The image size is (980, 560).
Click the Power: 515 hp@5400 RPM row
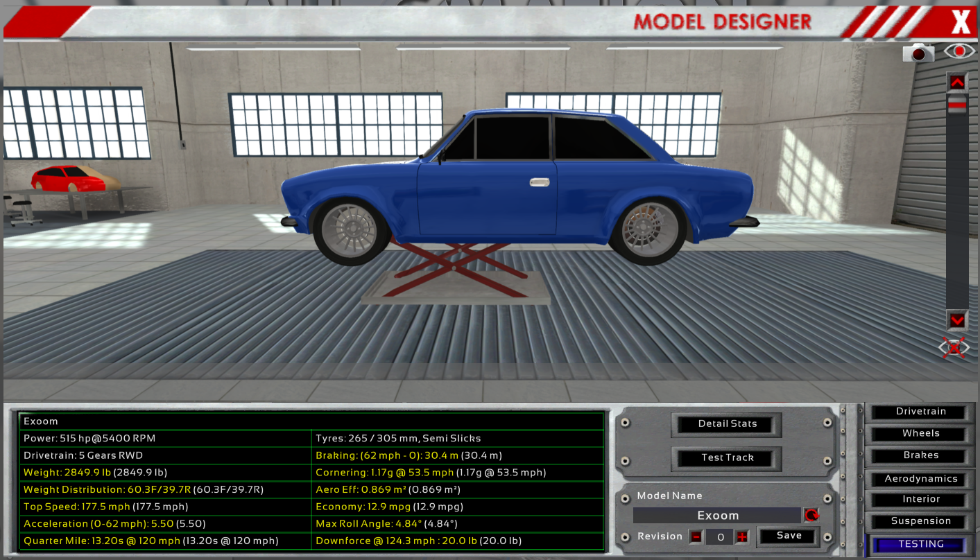[x=166, y=439]
